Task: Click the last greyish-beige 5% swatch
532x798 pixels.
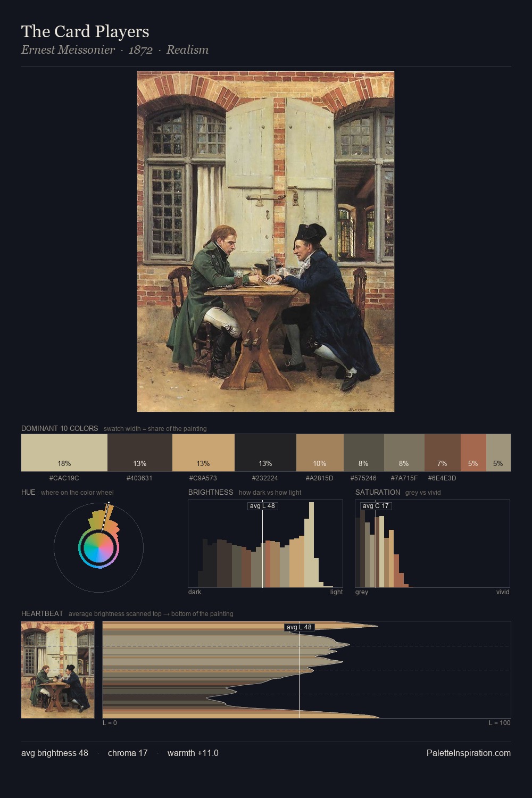Action: (498, 453)
